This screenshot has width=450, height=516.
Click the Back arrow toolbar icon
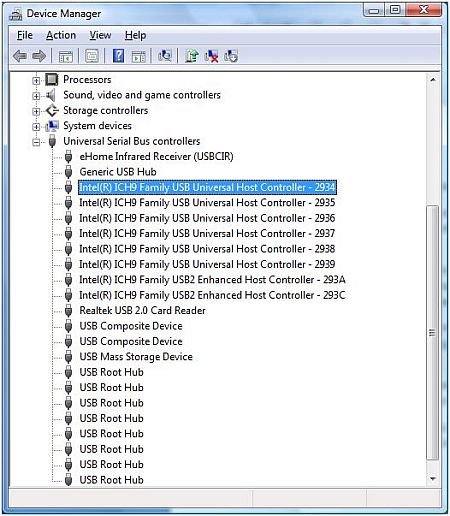(20, 56)
